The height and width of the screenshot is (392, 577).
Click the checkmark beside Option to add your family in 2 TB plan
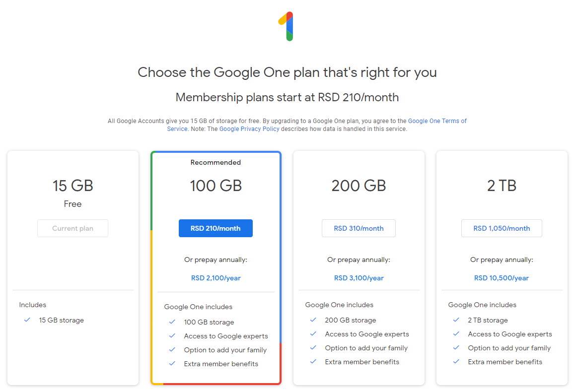point(456,348)
